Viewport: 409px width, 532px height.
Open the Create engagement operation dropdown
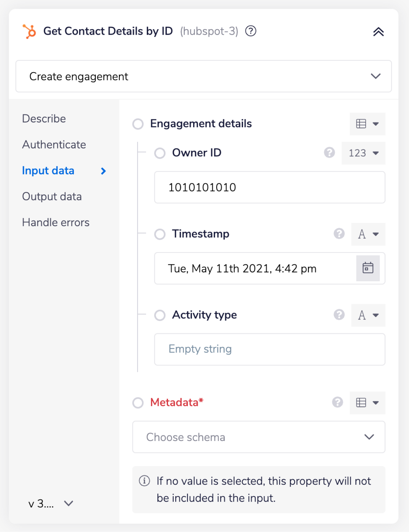[203, 76]
